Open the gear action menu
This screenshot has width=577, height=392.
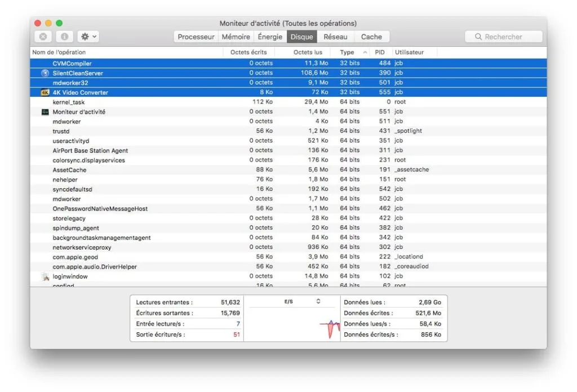88,37
